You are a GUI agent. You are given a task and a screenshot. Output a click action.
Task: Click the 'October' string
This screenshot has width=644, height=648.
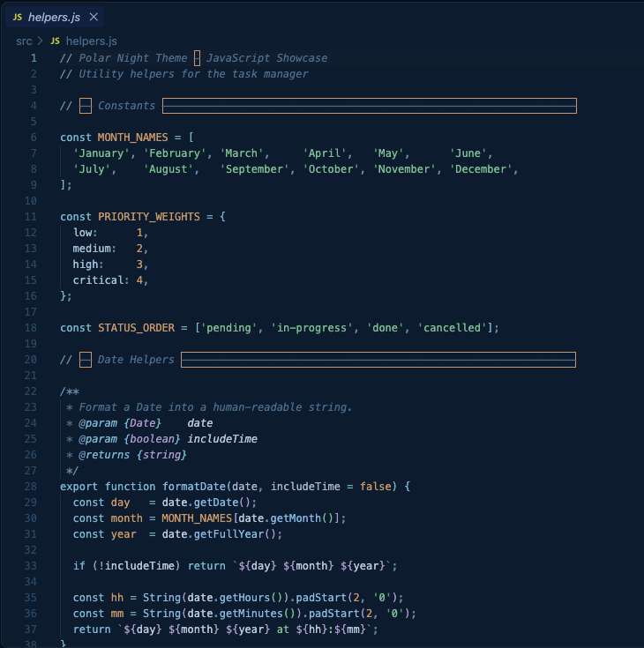(331, 169)
